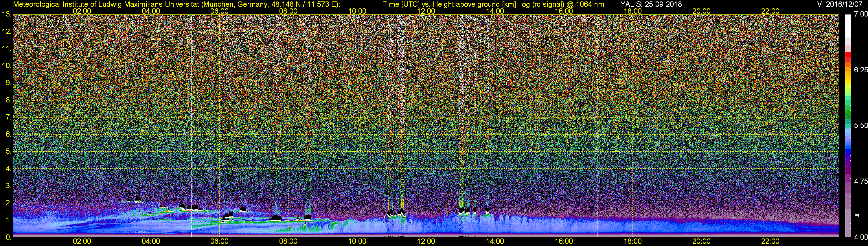868x246 pixels.
Task: Click the 20:00 label on the top time axis
Action: [x=701, y=11]
